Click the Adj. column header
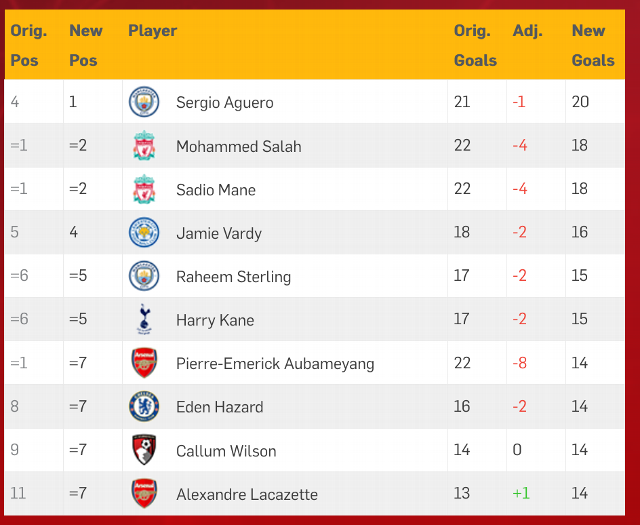This screenshot has height=525, width=640. [x=528, y=31]
